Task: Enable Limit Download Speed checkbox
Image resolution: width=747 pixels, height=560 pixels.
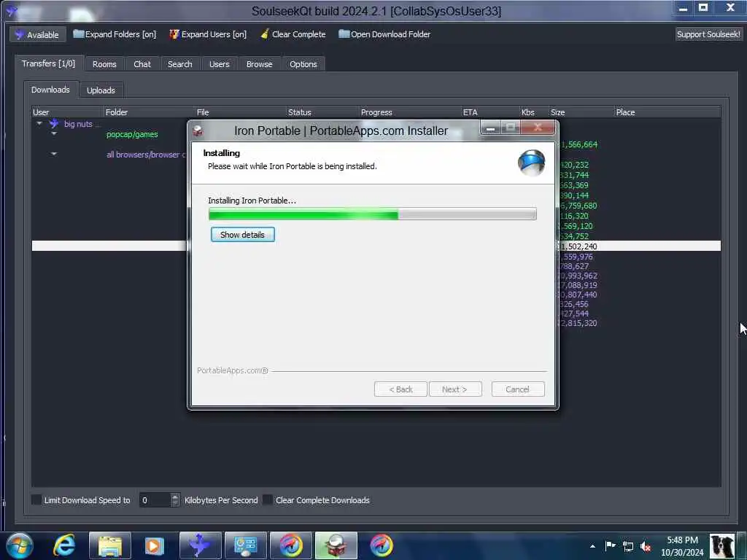Action: 36,499
